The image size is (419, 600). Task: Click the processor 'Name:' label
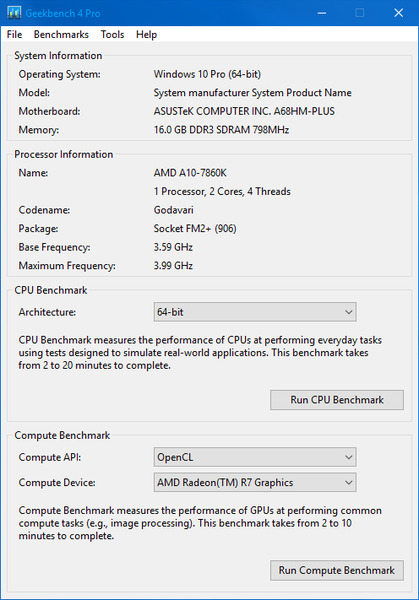(x=33, y=173)
